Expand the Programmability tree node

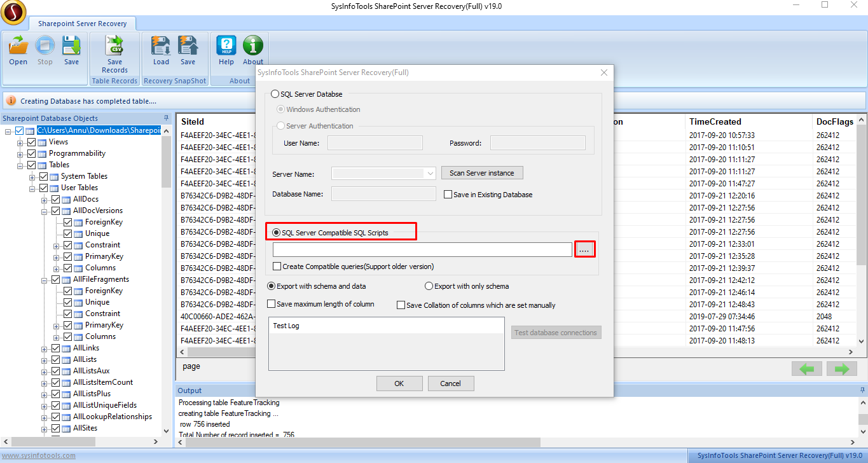coord(21,153)
